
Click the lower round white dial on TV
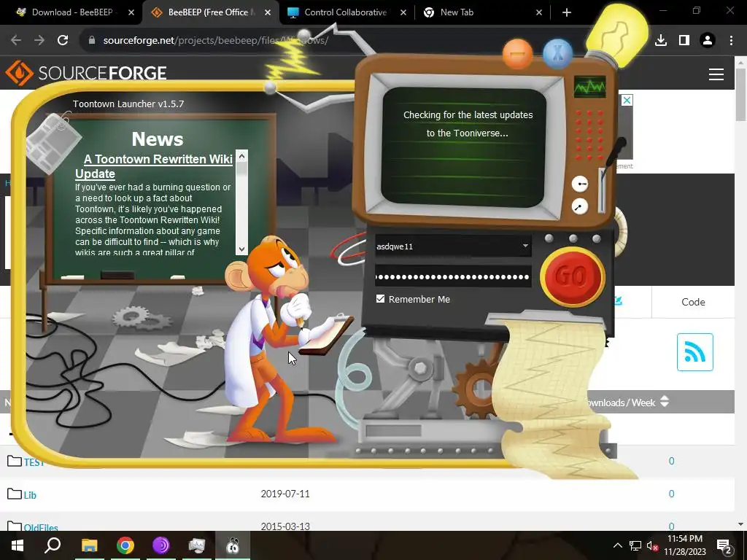coord(579,206)
